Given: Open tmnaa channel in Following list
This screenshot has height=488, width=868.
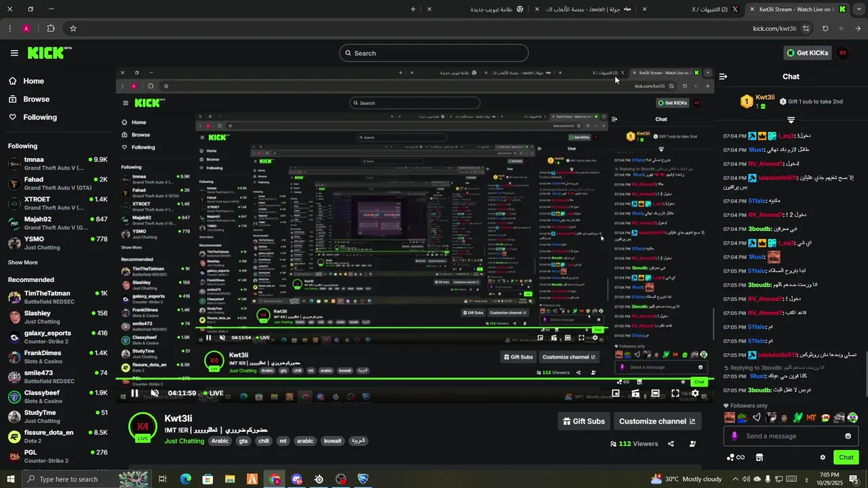Looking at the screenshot, I should [58, 163].
